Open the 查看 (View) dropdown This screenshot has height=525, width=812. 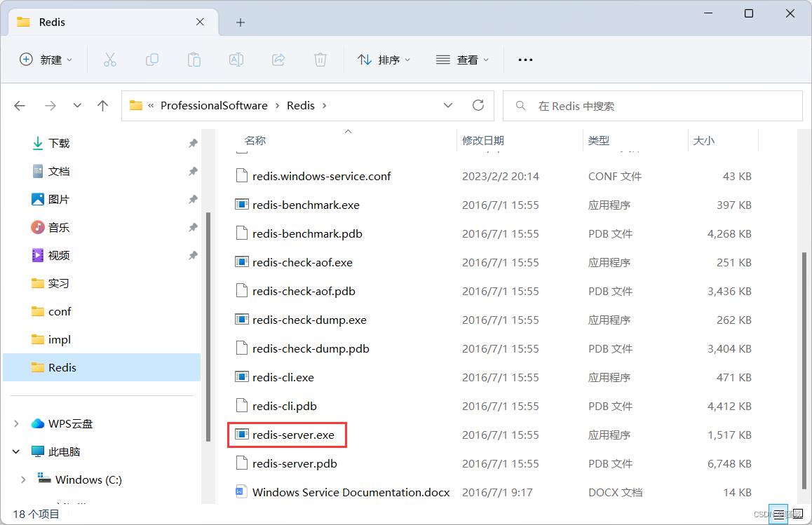pos(462,60)
